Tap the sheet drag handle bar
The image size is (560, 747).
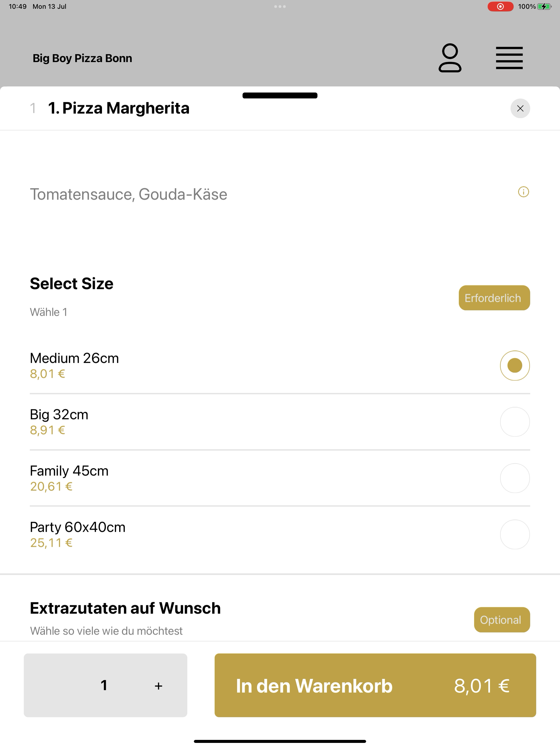[280, 95]
